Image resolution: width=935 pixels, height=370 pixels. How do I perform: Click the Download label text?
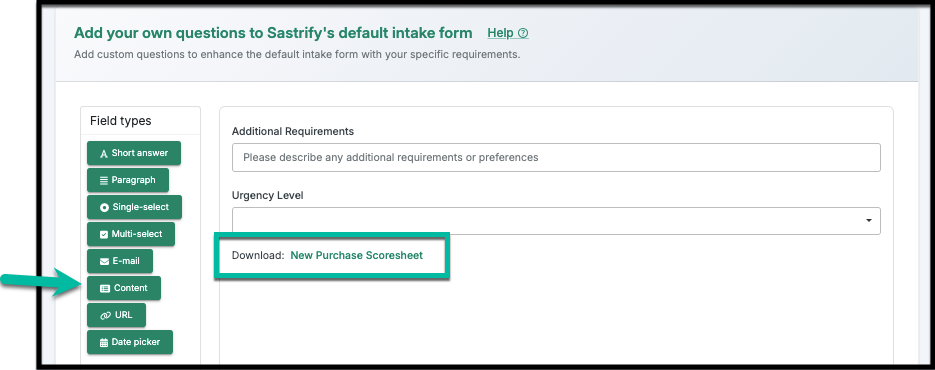[258, 255]
